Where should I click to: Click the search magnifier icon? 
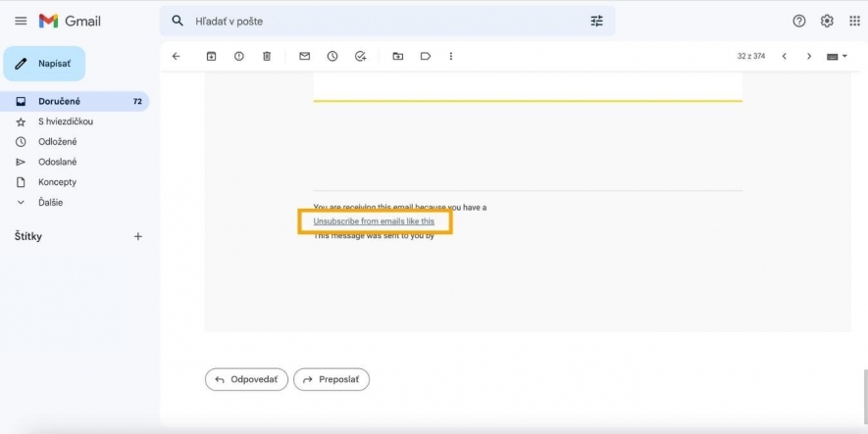point(178,21)
